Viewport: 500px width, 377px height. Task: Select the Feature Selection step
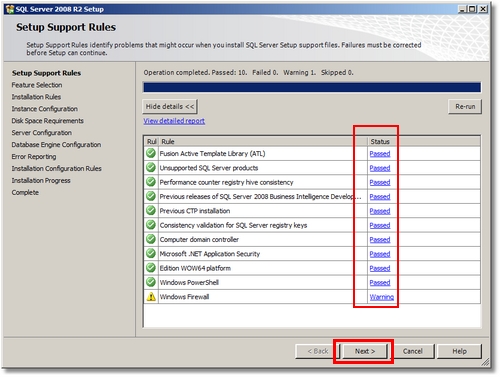(x=37, y=85)
